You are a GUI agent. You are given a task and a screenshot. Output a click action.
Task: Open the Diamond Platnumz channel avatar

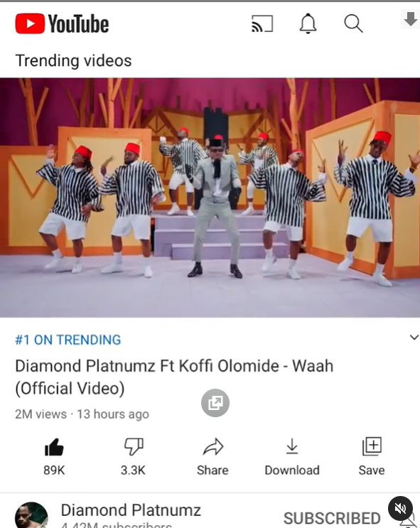(31, 516)
